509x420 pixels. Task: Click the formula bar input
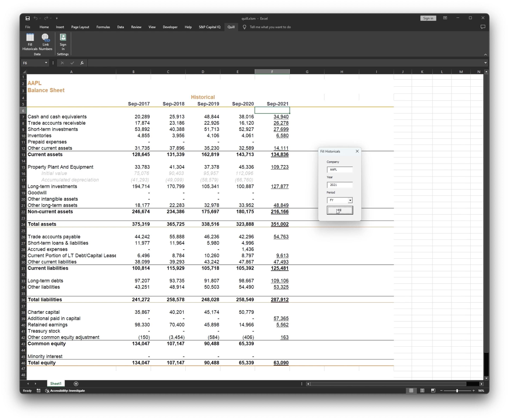click(x=285, y=63)
